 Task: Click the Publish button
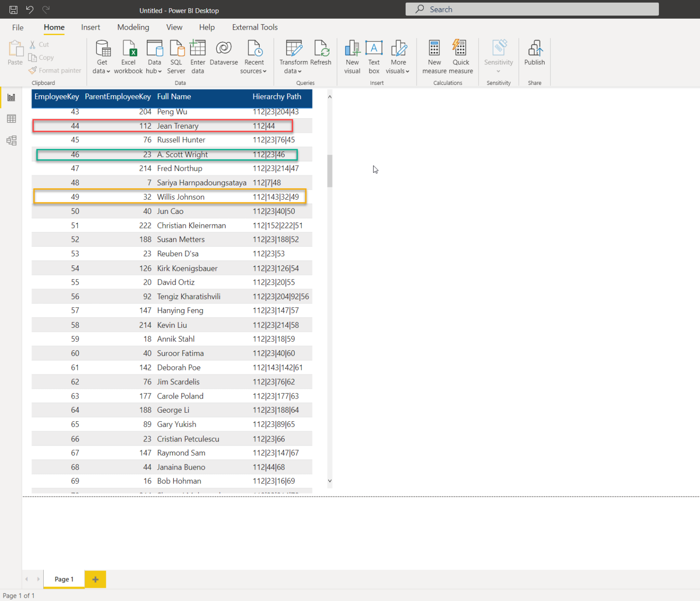pyautogui.click(x=534, y=53)
